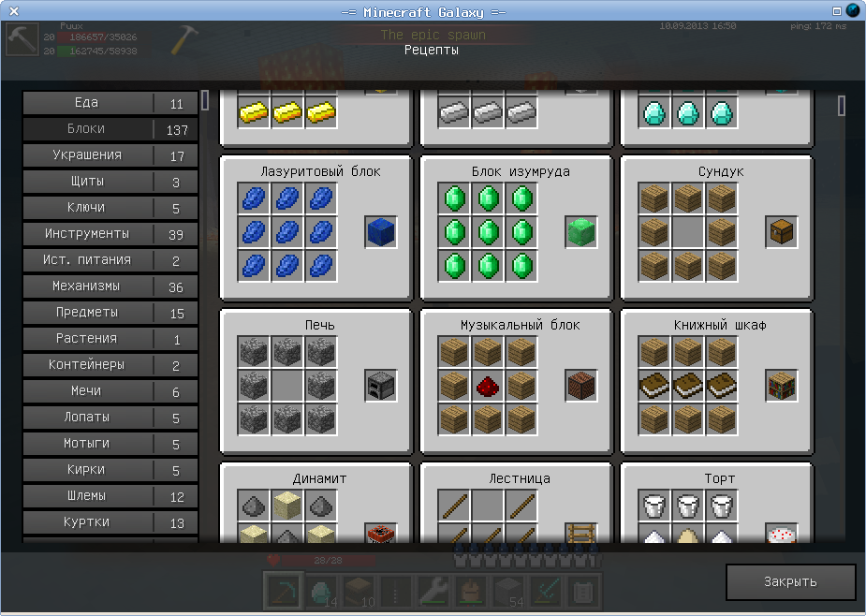Image resolution: width=866 pixels, height=616 pixels.
Task: Open the Кирки category
Action: pyautogui.click(x=110, y=470)
